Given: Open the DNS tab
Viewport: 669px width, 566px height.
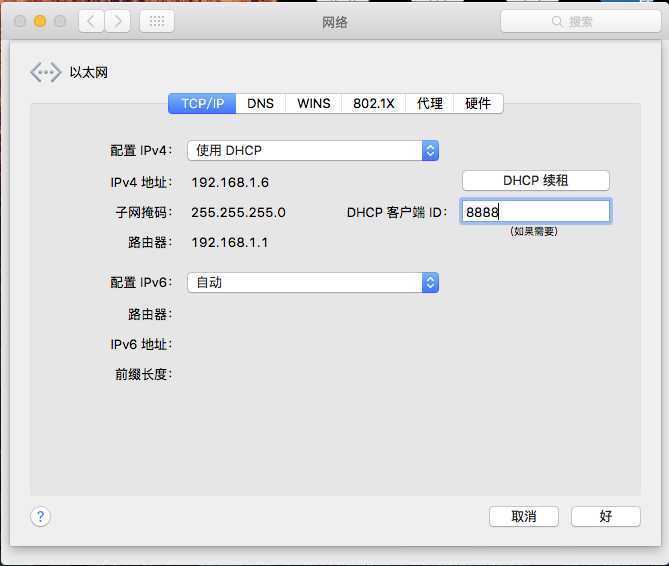Looking at the screenshot, I should [260, 103].
